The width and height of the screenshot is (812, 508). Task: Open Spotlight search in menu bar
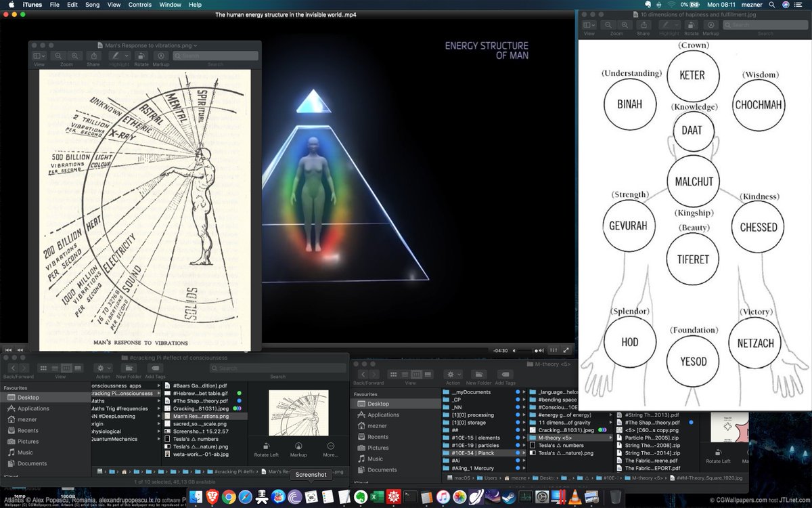[x=771, y=5]
